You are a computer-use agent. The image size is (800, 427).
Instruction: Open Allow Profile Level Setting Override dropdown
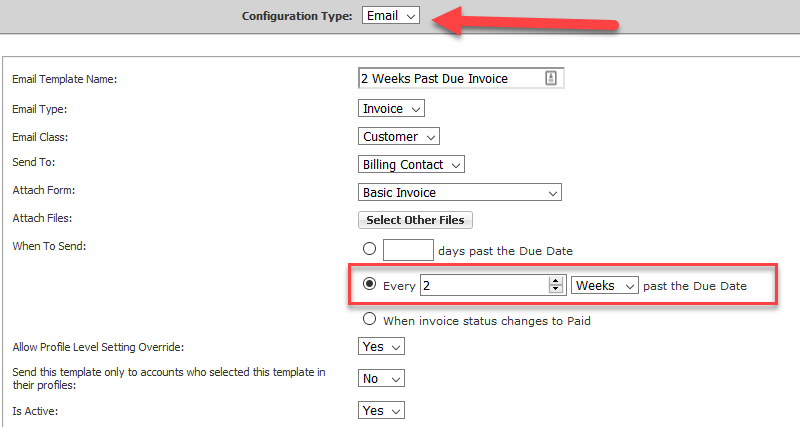[381, 346]
